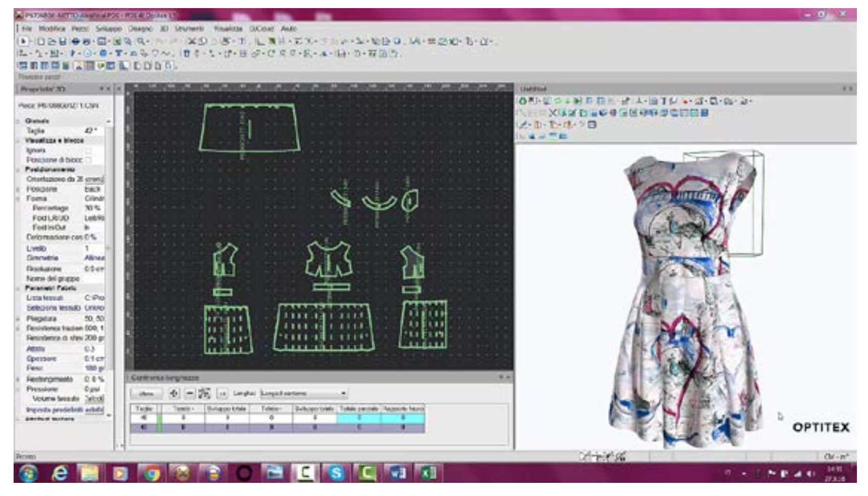The width and height of the screenshot is (868, 496).
Task: Click the green color marker in first table row
Action: coord(159,418)
